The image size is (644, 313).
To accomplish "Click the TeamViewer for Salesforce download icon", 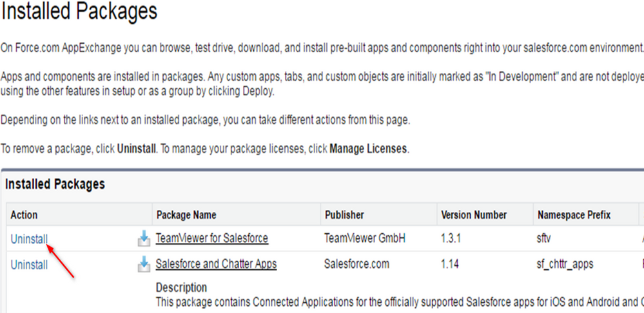I will [x=144, y=238].
